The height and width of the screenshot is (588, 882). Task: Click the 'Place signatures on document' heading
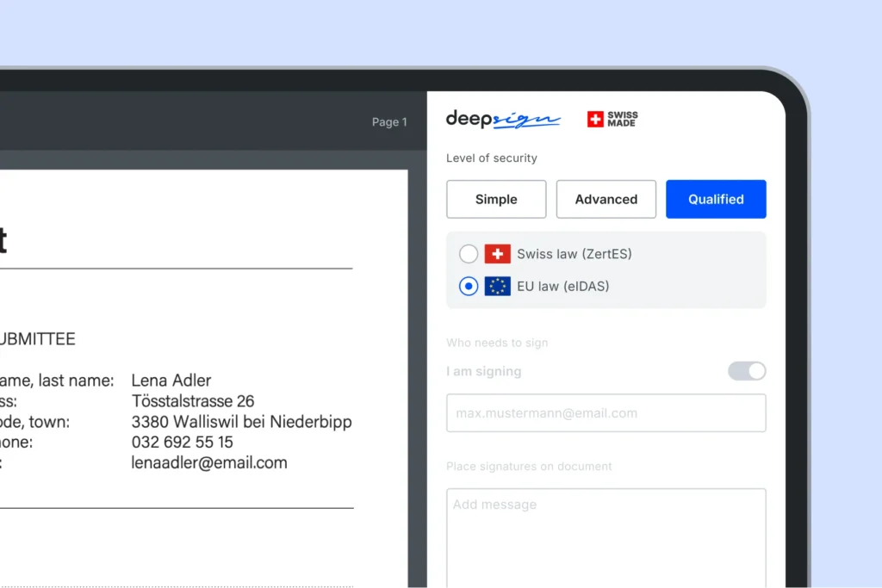[529, 467]
